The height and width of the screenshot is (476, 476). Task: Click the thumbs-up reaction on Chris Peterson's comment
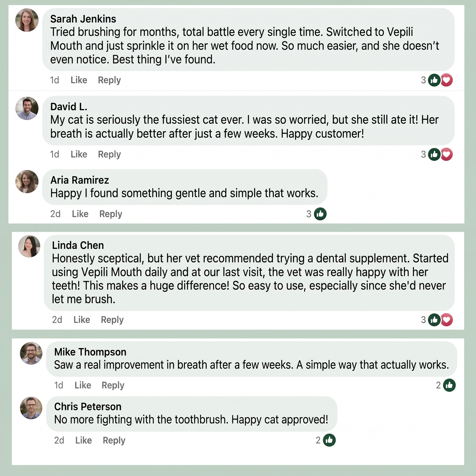329,440
